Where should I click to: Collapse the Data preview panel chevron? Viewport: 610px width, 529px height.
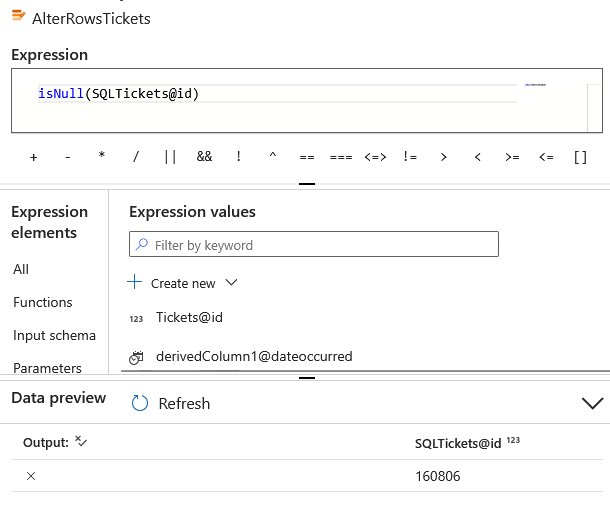click(x=592, y=403)
